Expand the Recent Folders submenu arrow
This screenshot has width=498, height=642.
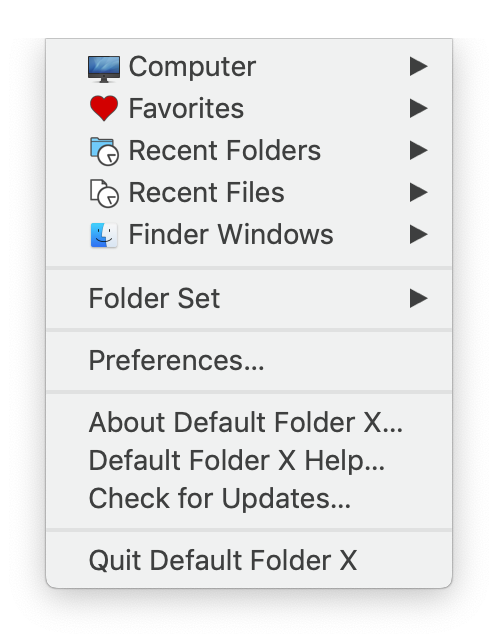click(419, 150)
